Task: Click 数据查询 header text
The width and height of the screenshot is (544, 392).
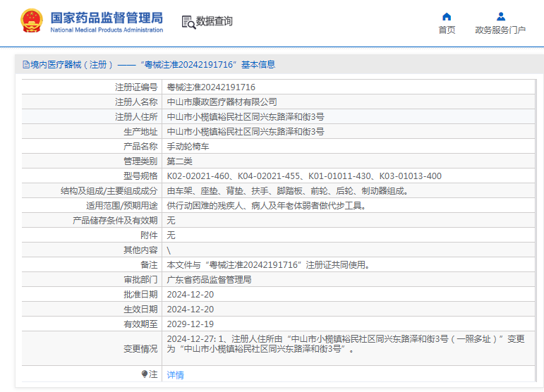Action: (x=214, y=21)
